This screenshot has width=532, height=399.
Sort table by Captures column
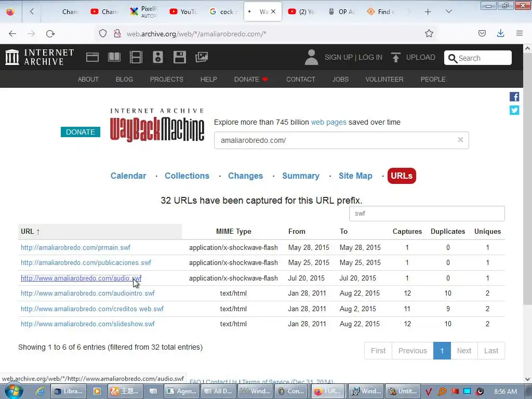pyautogui.click(x=407, y=231)
